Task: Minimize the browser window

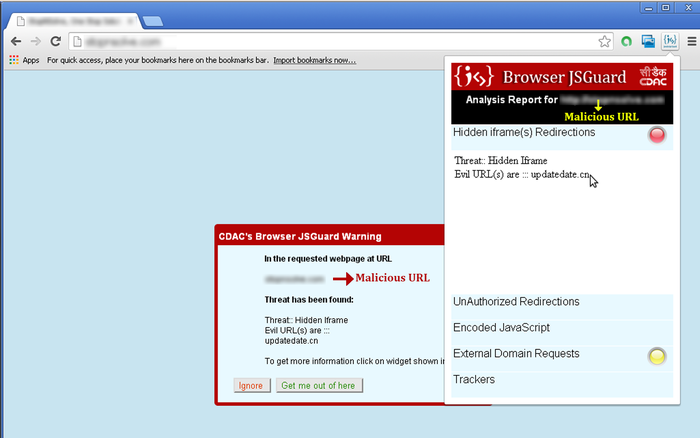Action: (x=649, y=8)
